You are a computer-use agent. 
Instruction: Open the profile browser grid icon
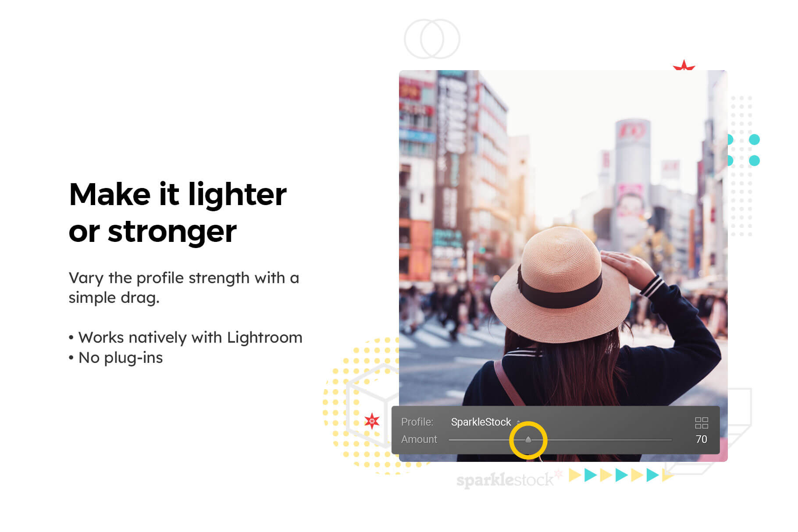(701, 423)
